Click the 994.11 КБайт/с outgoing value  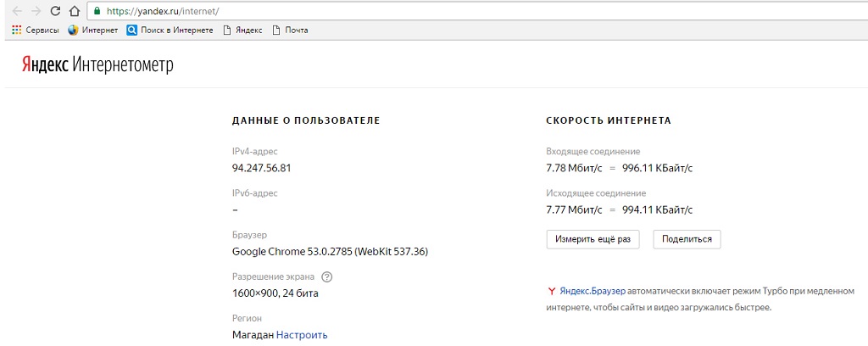[657, 209]
